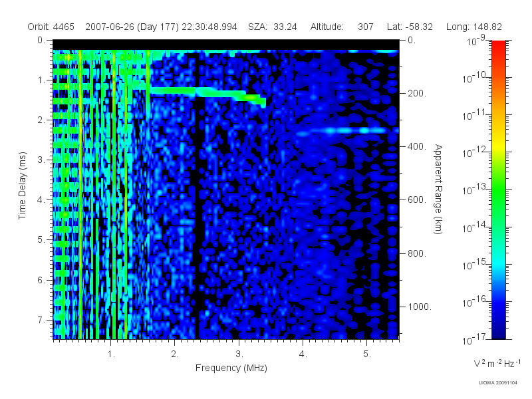The image size is (532, 399).
Task: Click the '2.' frequency axis tick label
Action: coord(175,354)
